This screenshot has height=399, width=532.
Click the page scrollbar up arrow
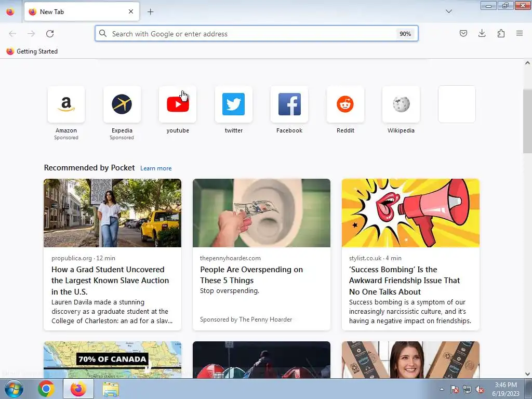click(527, 63)
